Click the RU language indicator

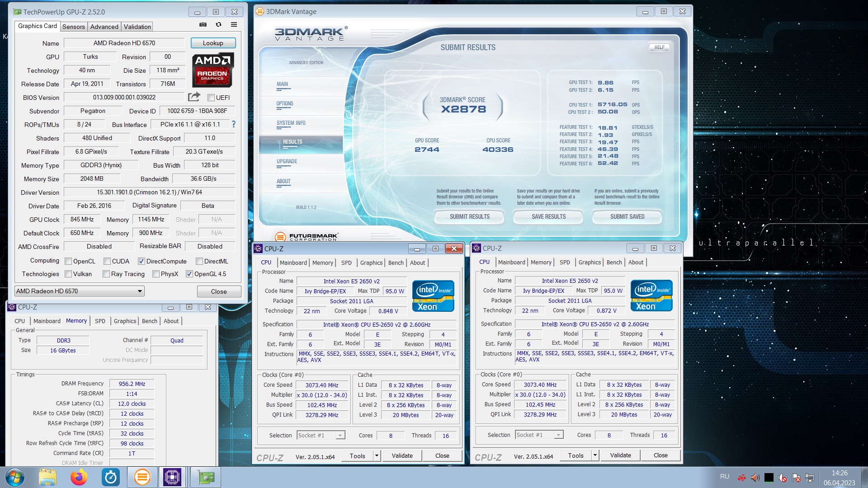coord(725,477)
